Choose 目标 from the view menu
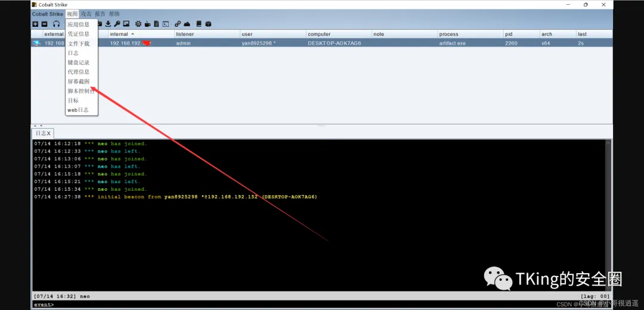The width and height of the screenshot is (644, 310). (81, 101)
